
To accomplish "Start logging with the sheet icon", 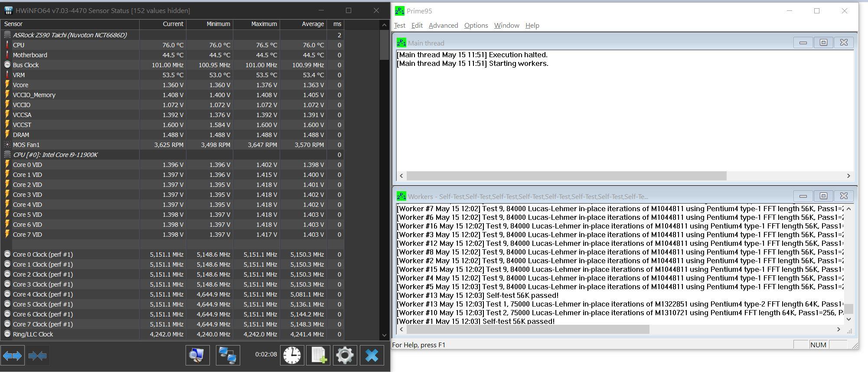I will (x=319, y=356).
